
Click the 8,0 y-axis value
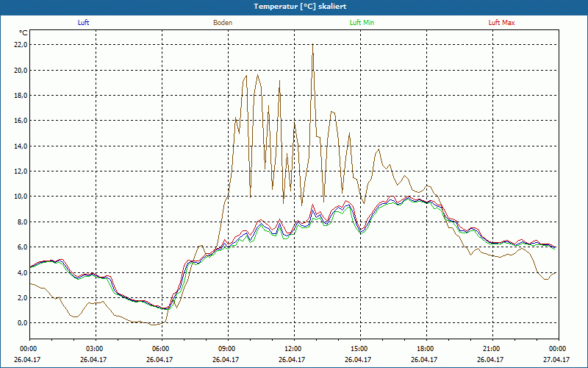pyautogui.click(x=23, y=222)
